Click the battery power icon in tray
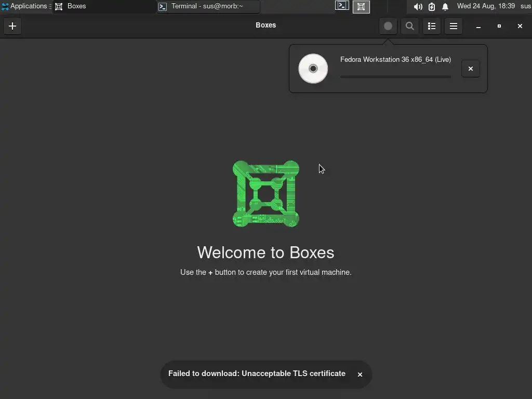The image size is (532, 399). (x=432, y=6)
